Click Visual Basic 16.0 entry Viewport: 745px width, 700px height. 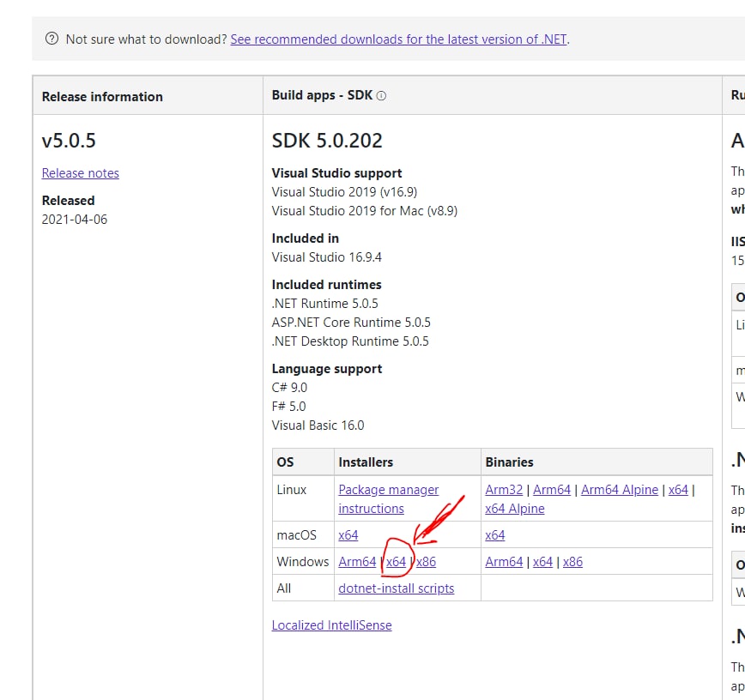tap(318, 425)
